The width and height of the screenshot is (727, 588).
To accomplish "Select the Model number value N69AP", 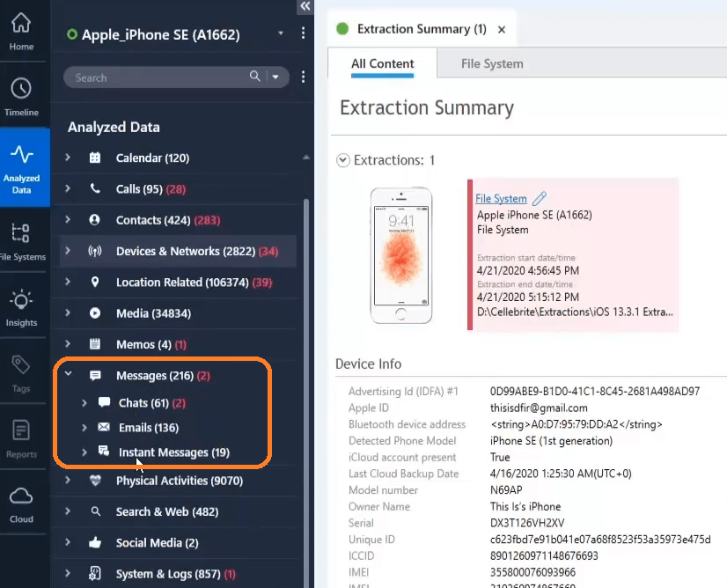I will click(506, 490).
